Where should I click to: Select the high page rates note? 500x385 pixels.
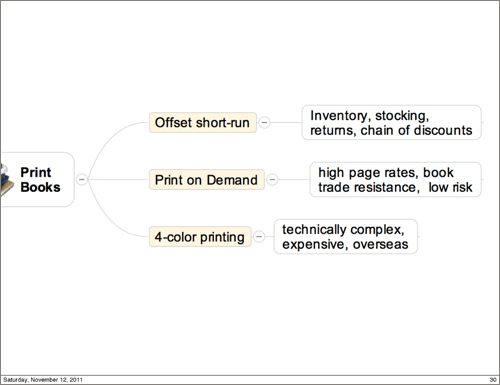[x=395, y=180]
